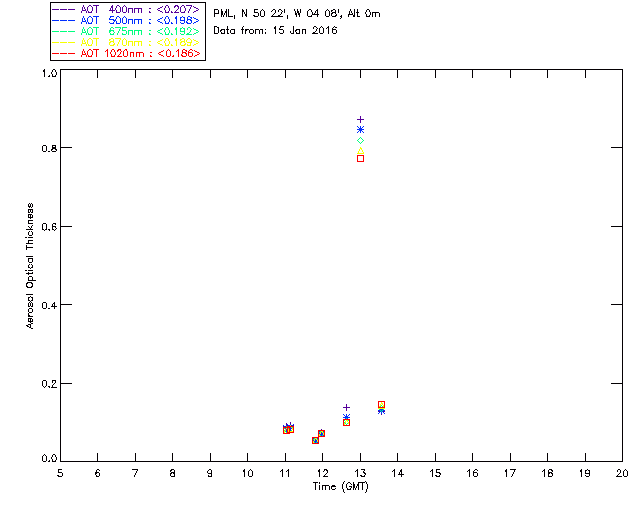
Task: Click the Time (GMT) axis title
Action: point(340,487)
